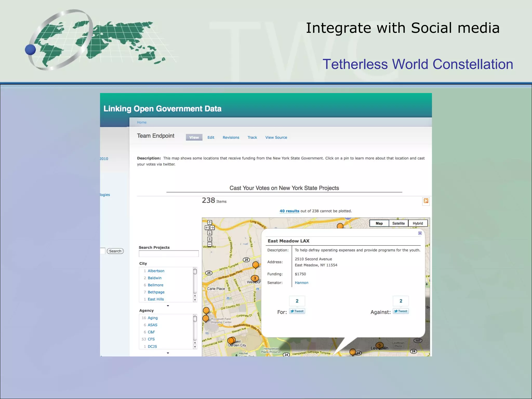Pan the map down with arrow
Image resolution: width=532 pixels, height=399 pixels.
coord(210,233)
